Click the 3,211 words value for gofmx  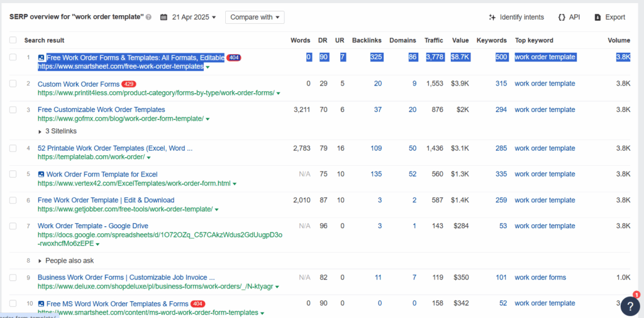(302, 109)
